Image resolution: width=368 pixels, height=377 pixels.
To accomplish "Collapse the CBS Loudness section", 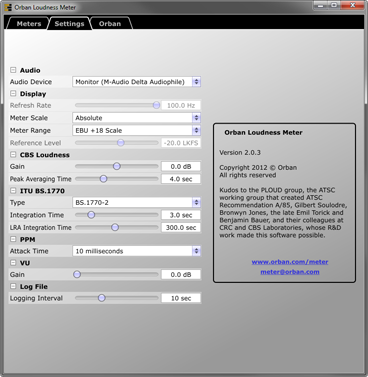I will [13, 155].
